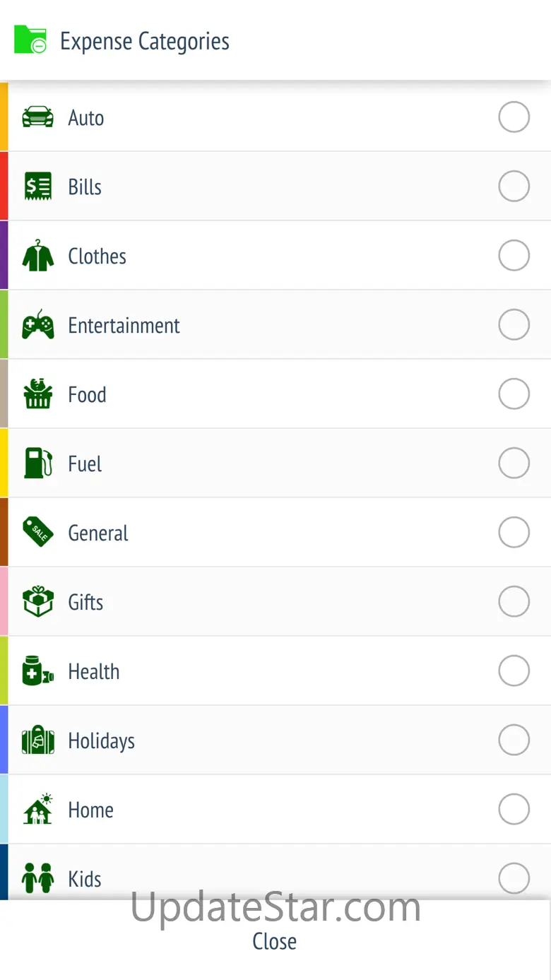Click the Expense Categories folder icon
The height and width of the screenshot is (980, 551).
[x=30, y=40]
